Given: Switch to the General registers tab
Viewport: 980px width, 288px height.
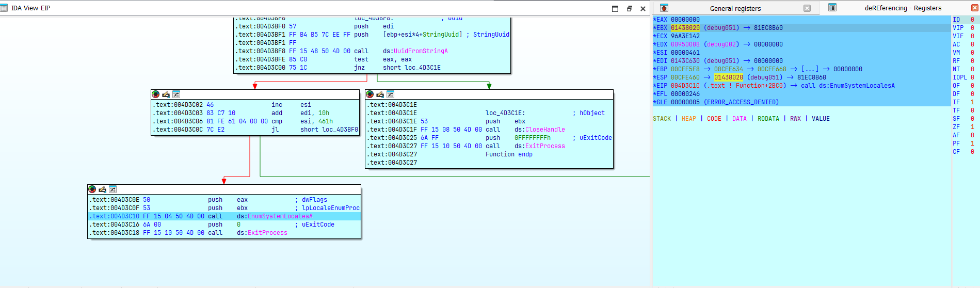Looking at the screenshot, I should point(735,8).
